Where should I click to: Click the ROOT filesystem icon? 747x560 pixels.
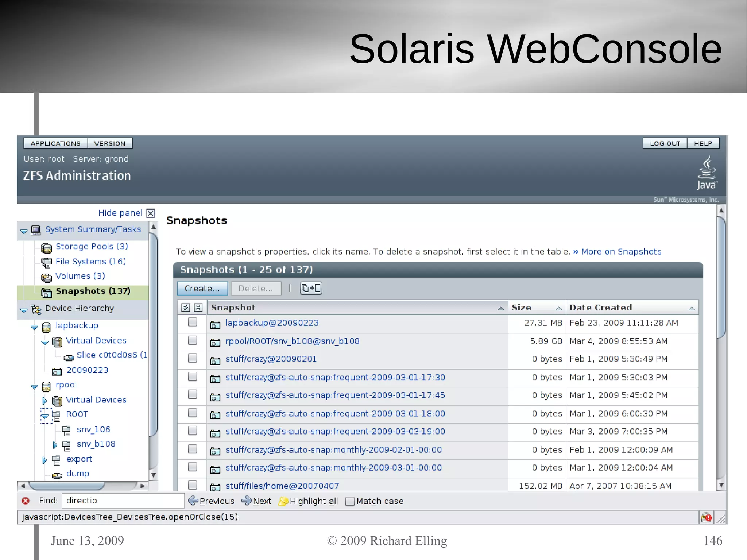click(x=56, y=416)
